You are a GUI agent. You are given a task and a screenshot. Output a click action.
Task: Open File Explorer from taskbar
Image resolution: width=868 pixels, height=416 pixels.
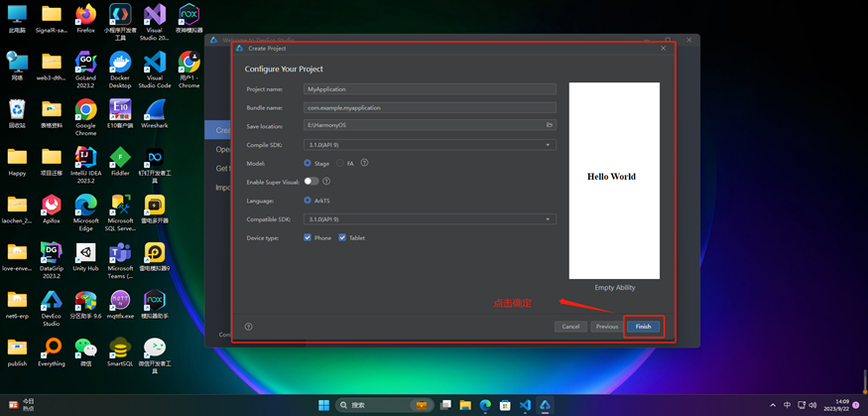[x=465, y=405]
